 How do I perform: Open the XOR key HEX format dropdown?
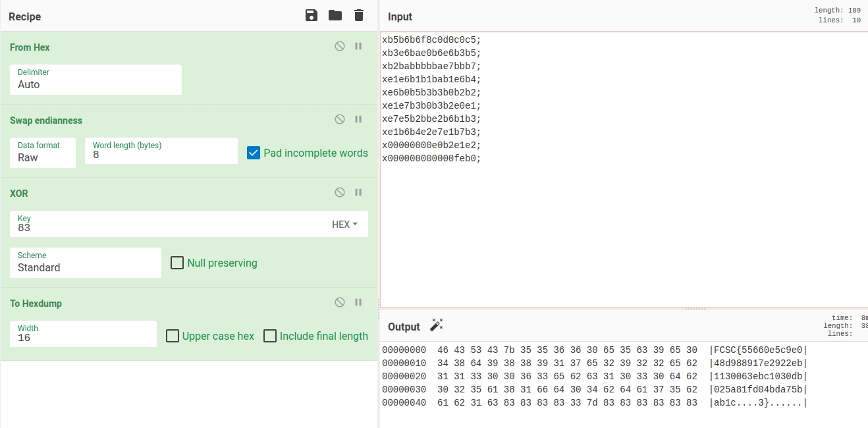(x=344, y=225)
